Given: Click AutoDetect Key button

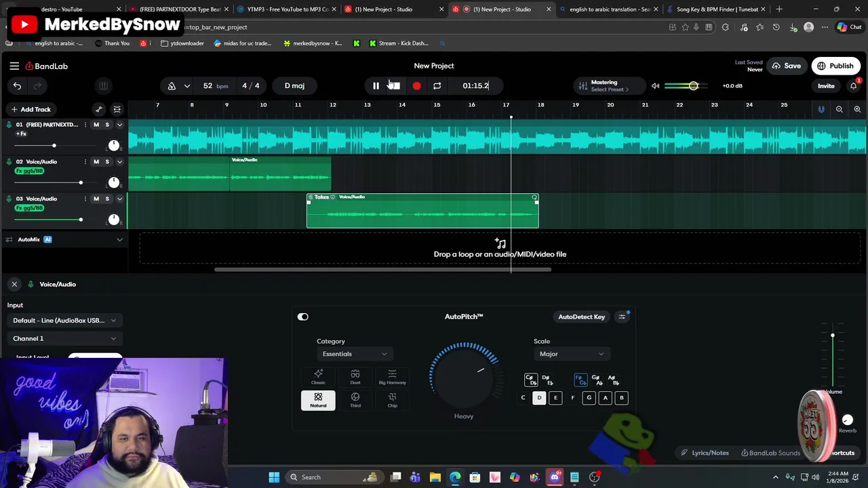Looking at the screenshot, I should pos(581,317).
